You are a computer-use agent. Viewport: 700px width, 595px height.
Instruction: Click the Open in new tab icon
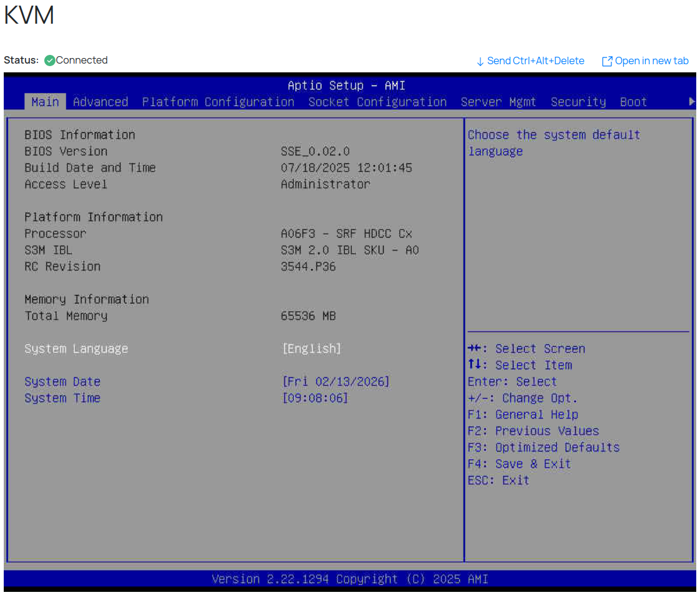click(607, 61)
